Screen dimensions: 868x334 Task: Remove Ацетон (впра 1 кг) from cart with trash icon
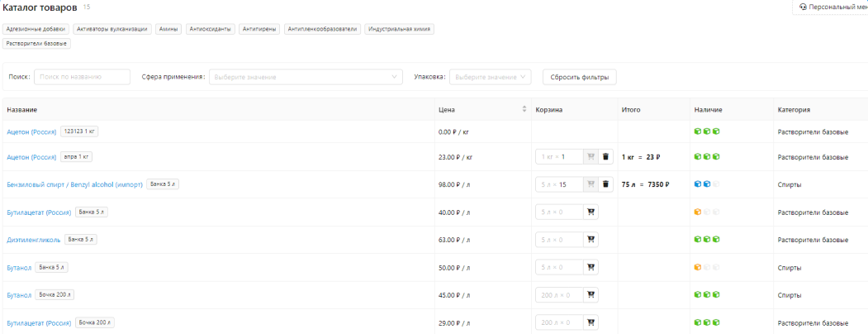605,157
